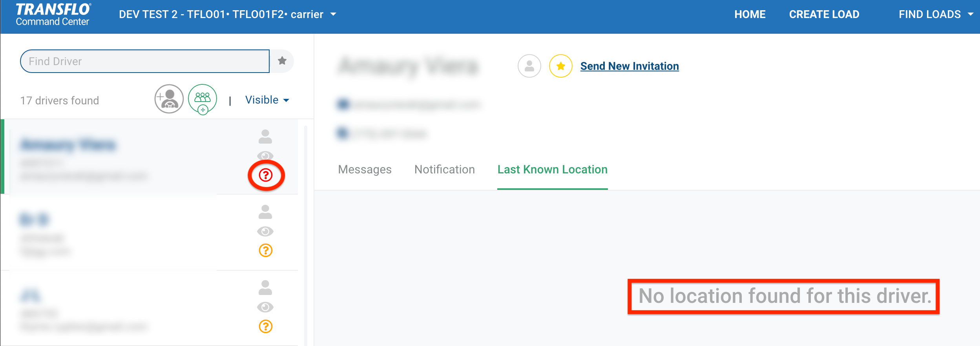Screen dimensions: 980x346
Task: Click the favorites star beside Find Driver
Action: 282,61
